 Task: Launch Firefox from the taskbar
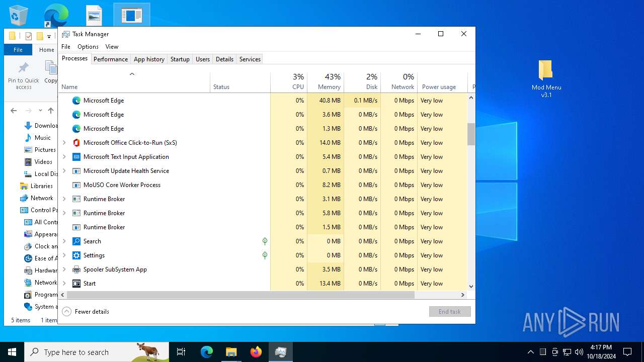pyautogui.click(x=256, y=352)
